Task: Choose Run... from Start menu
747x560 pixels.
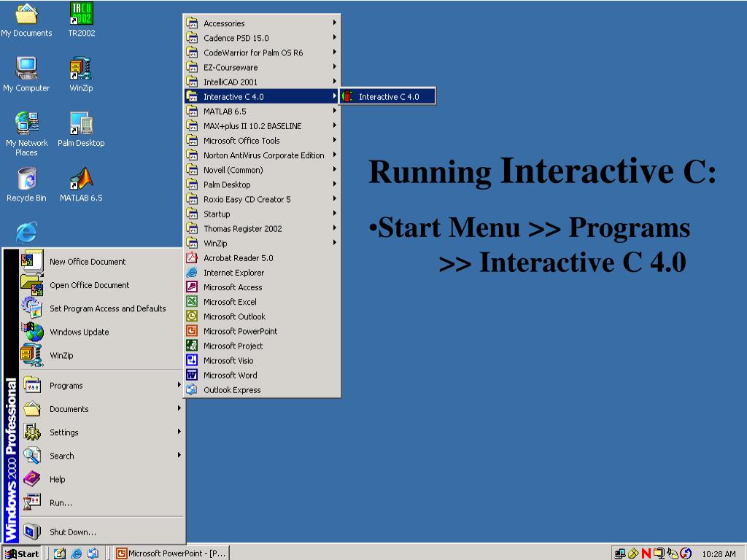Action: point(101,502)
